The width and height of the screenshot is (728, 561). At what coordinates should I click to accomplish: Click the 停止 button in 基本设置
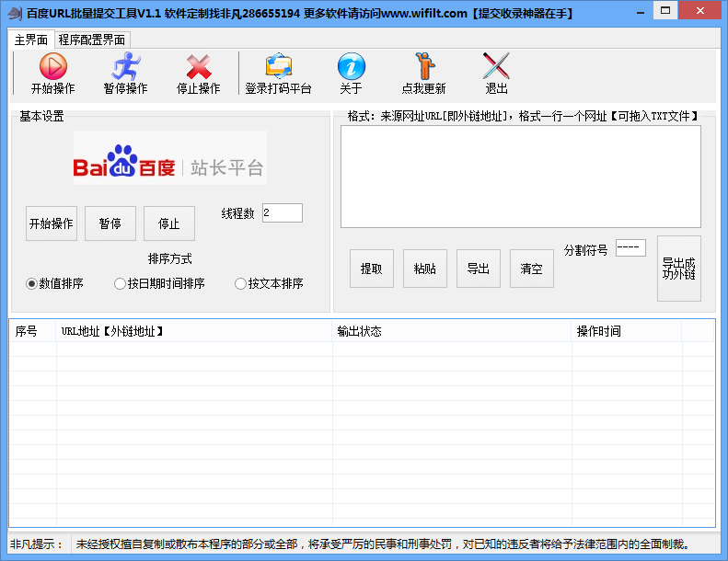pos(169,223)
